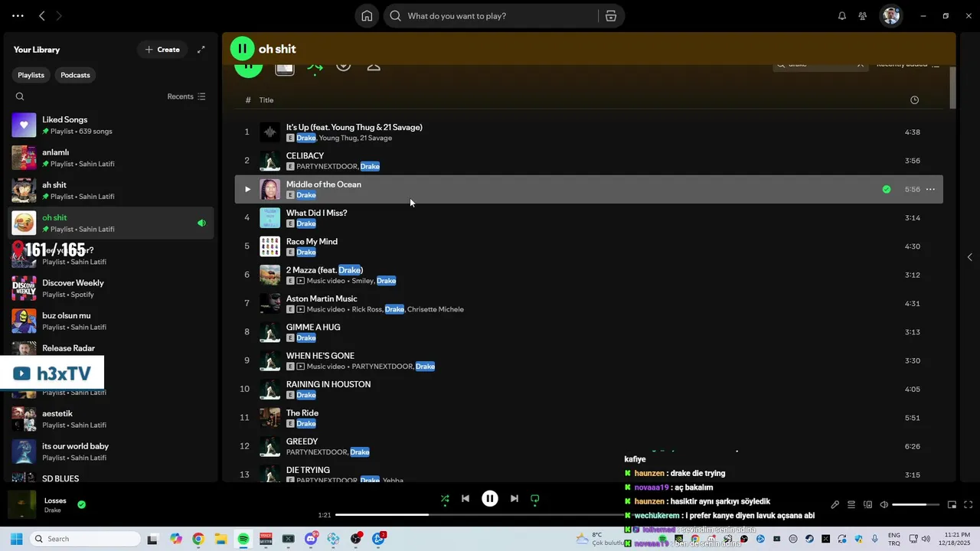Viewport: 980px width, 551px height.
Task: Open the Liked Songs playlist
Action: tap(111, 125)
